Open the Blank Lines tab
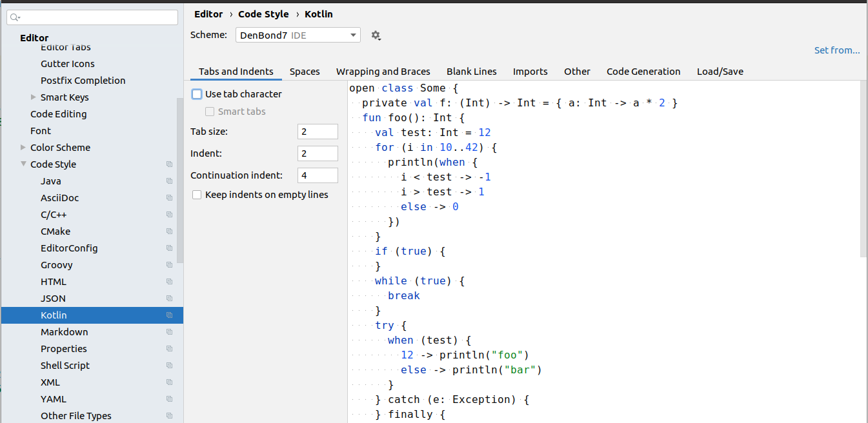The width and height of the screenshot is (868, 423). point(472,72)
